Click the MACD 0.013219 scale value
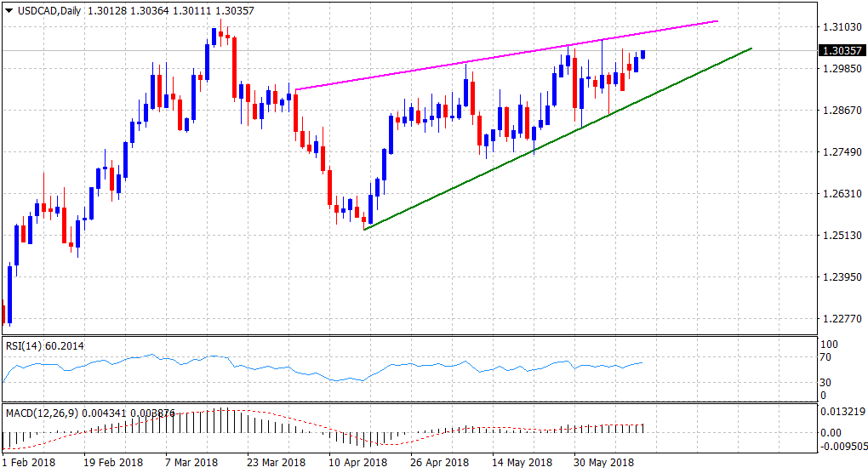Screen dimensions: 868x473 [841, 412]
